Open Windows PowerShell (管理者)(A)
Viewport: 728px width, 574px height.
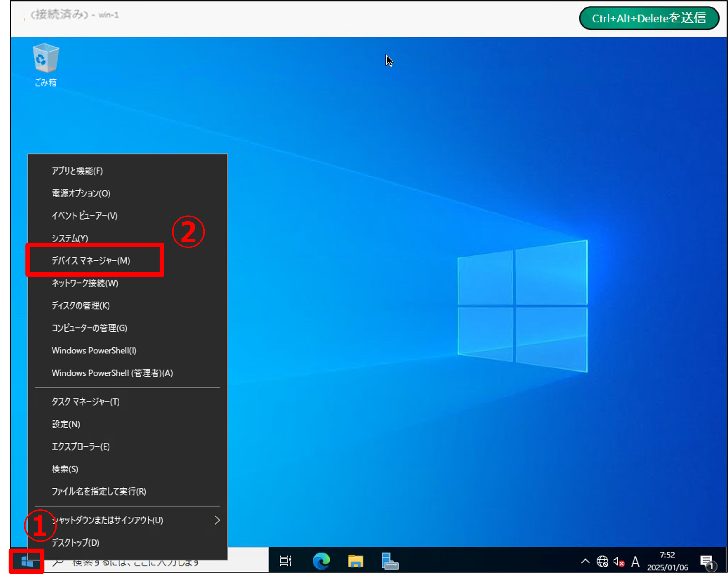pos(112,373)
